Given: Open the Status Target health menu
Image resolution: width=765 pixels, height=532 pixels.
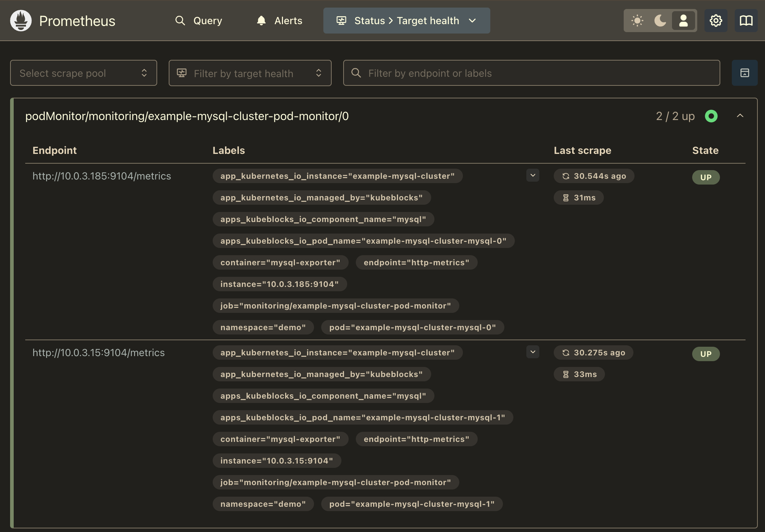Looking at the screenshot, I should pos(407,21).
